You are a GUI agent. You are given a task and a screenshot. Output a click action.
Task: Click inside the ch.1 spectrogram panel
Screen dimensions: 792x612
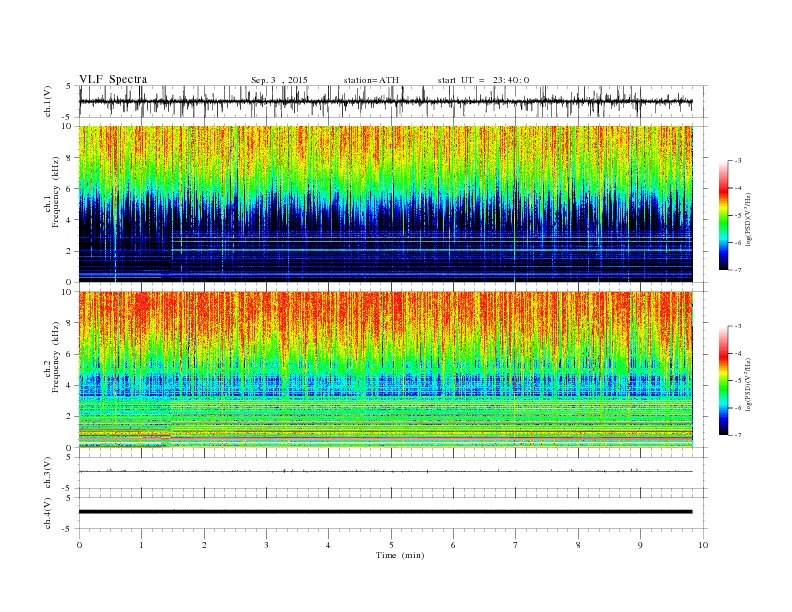(x=386, y=204)
